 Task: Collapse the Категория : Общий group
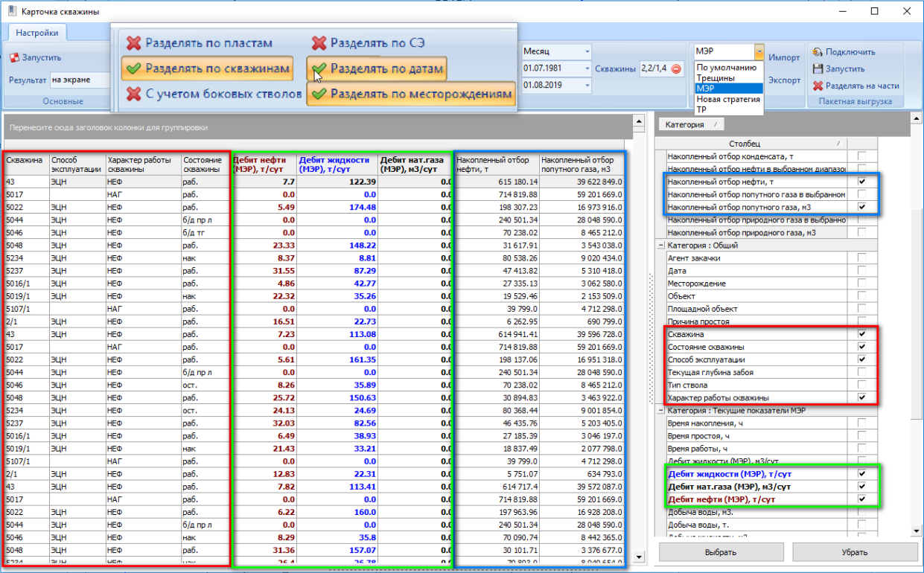pyautogui.click(x=660, y=246)
